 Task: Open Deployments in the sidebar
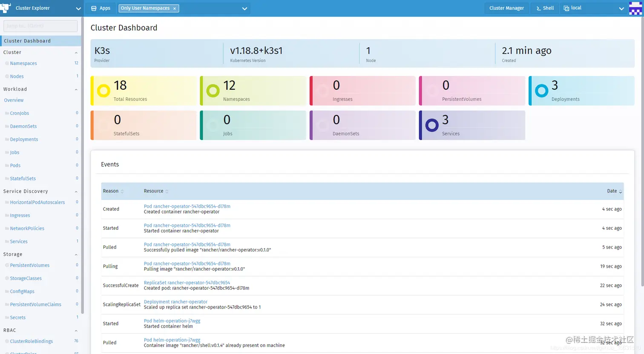[x=24, y=140]
